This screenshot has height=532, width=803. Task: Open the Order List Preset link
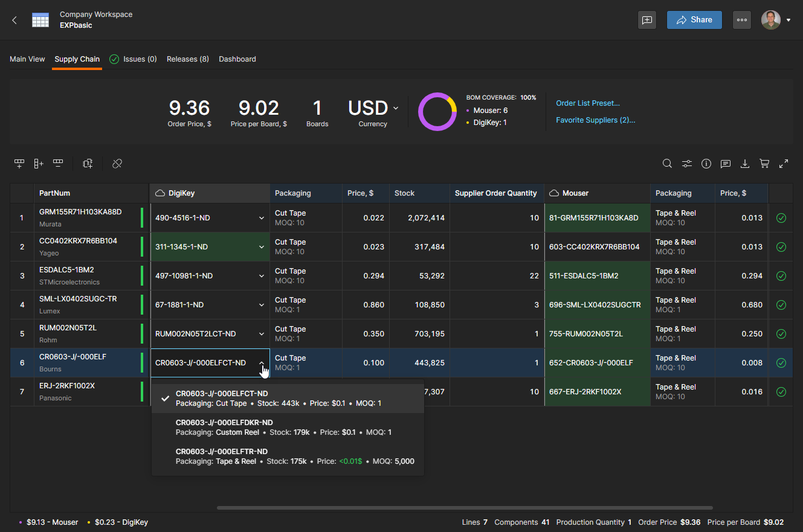click(x=587, y=103)
